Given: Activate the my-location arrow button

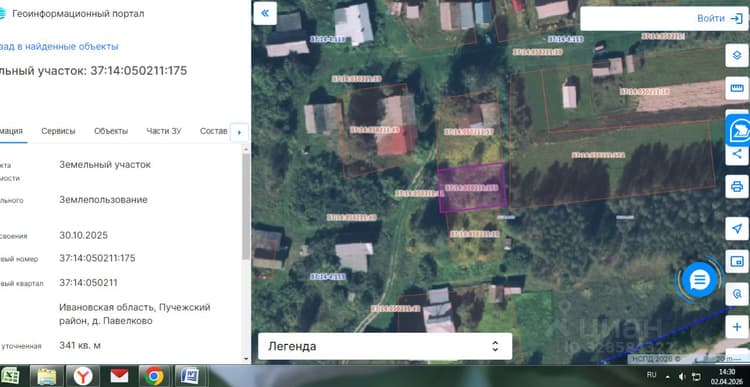Looking at the screenshot, I should coord(737,229).
